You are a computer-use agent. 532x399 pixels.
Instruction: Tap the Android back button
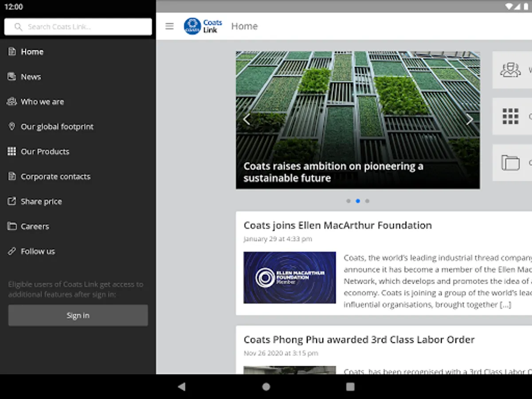pyautogui.click(x=181, y=387)
